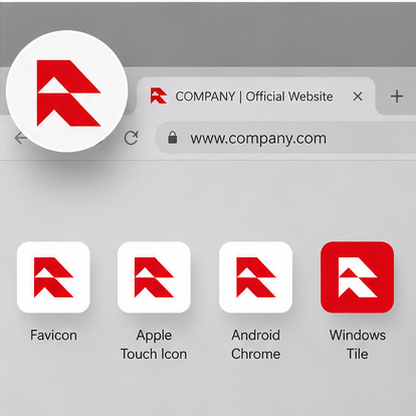Close the COMPANY Official Website tab

coord(358,97)
